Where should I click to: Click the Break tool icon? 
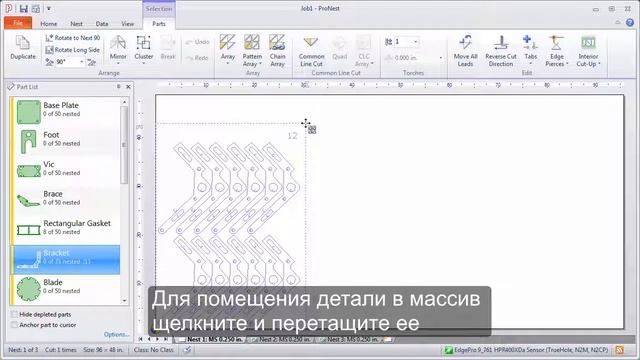(168, 43)
